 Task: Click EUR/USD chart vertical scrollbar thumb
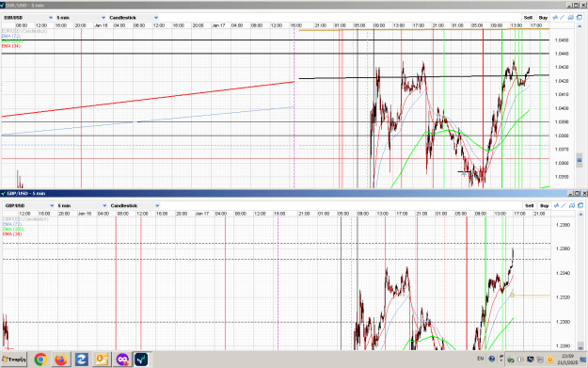[580, 160]
